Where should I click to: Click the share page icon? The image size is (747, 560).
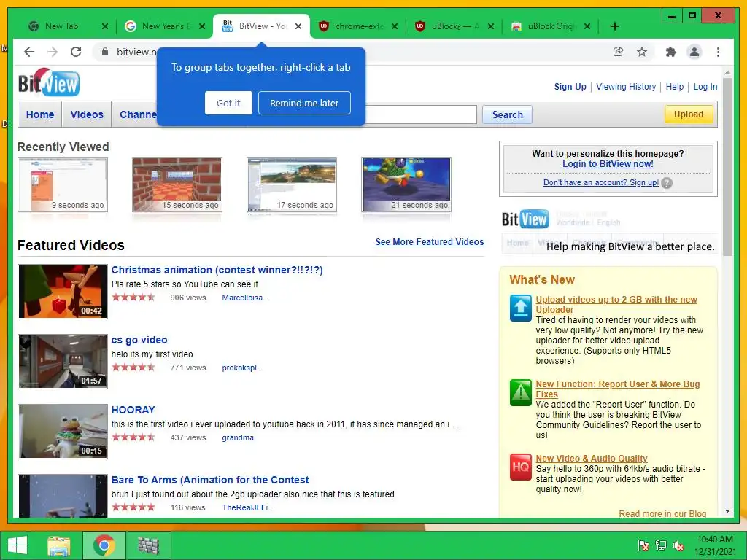(x=619, y=52)
